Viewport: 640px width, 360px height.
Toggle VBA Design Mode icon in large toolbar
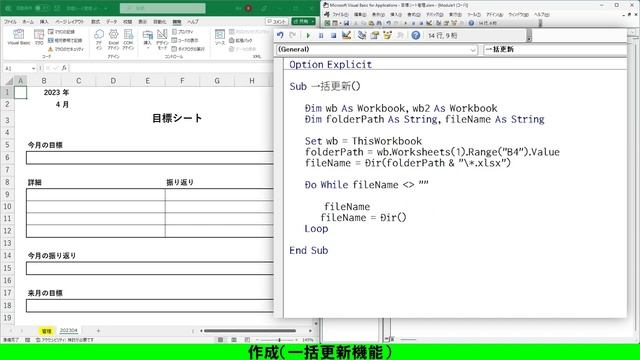(347, 36)
